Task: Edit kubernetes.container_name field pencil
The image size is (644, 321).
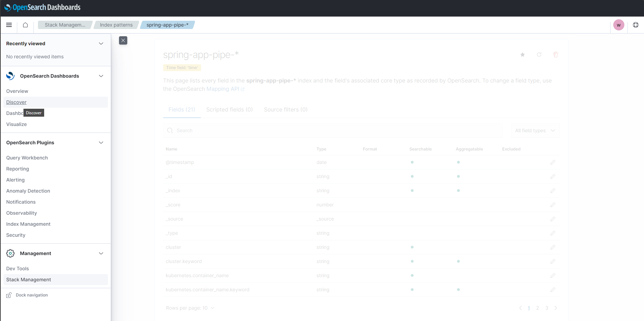Action: click(553, 275)
